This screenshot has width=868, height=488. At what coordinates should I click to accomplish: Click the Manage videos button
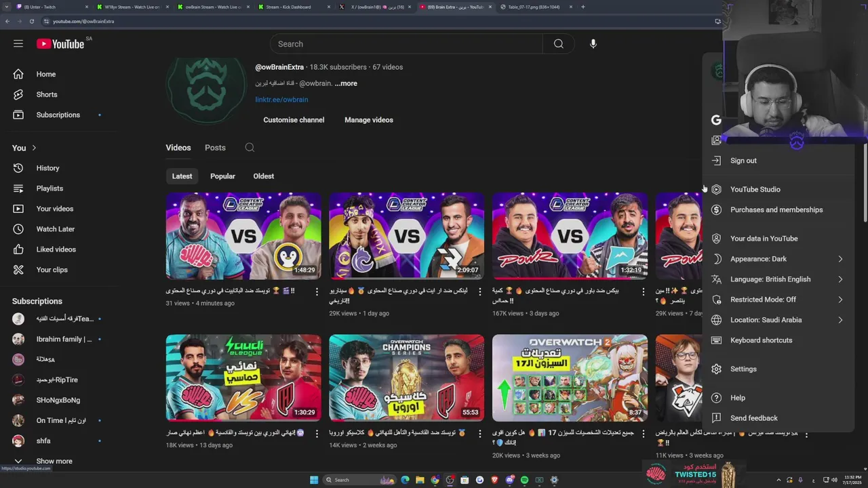(369, 120)
